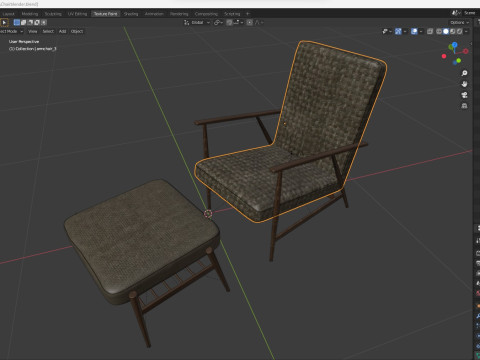
Task: Switch to Shading workspace tab
Action: click(x=131, y=14)
